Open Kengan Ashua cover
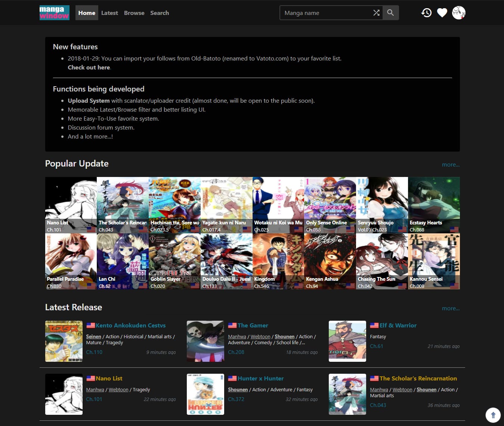Image resolution: width=504 pixels, height=426 pixels. (x=330, y=261)
